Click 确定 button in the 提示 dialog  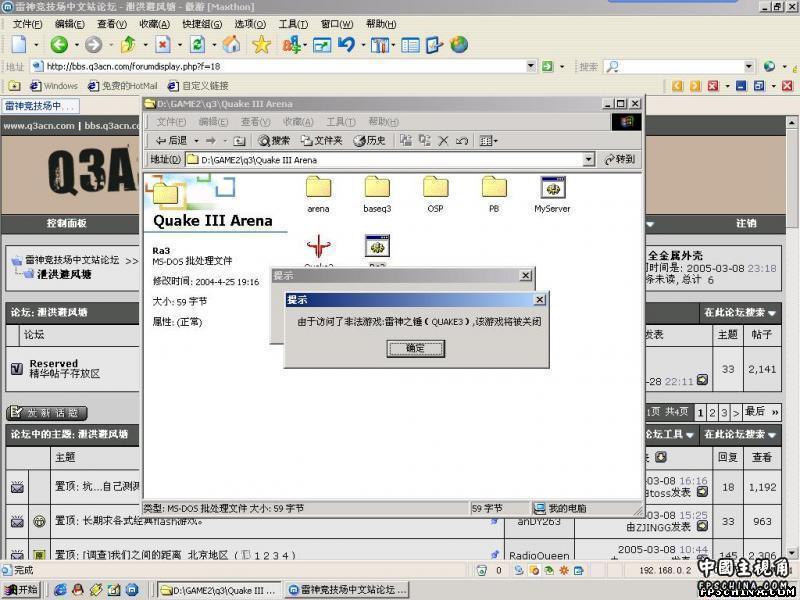[415, 348]
